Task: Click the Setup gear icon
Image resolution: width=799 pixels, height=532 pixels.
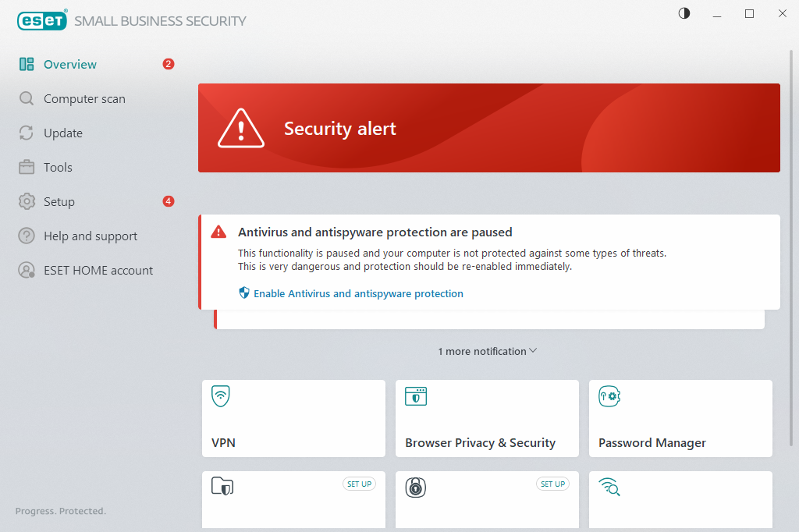Action: (x=27, y=202)
